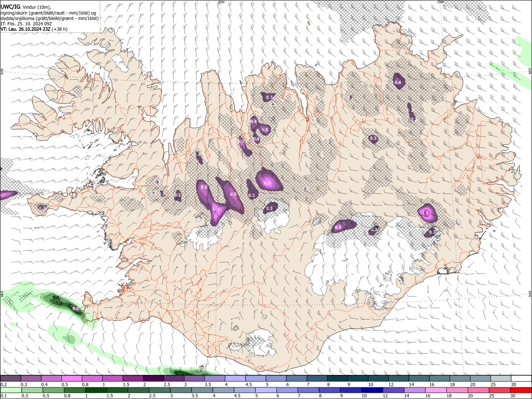The height and width of the screenshot is (399, 532).
Task: Click the 1.8 precipitation value in the east
Action: pyautogui.click(x=425, y=213)
